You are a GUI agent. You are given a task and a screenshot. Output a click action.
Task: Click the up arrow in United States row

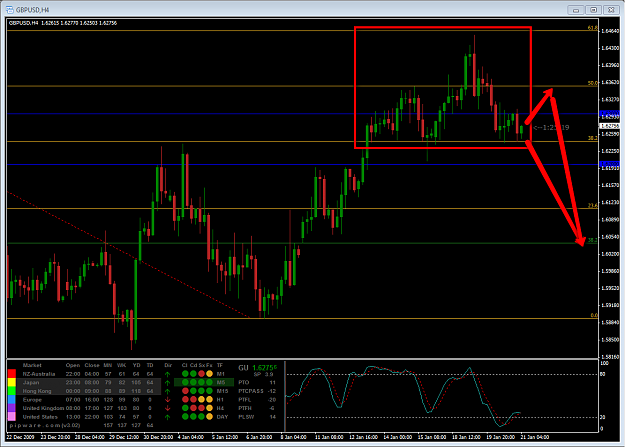pyautogui.click(x=167, y=417)
